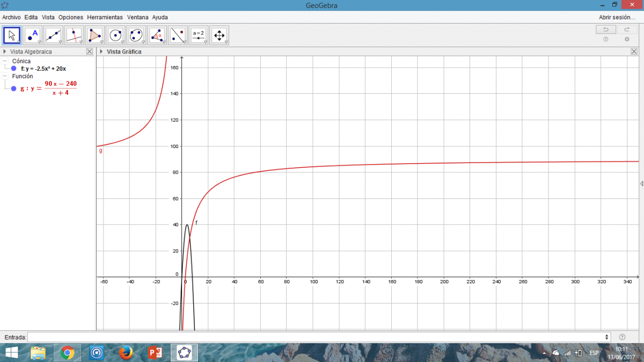
Task: Pick the Perpendicular Line tool
Action: [x=74, y=35]
